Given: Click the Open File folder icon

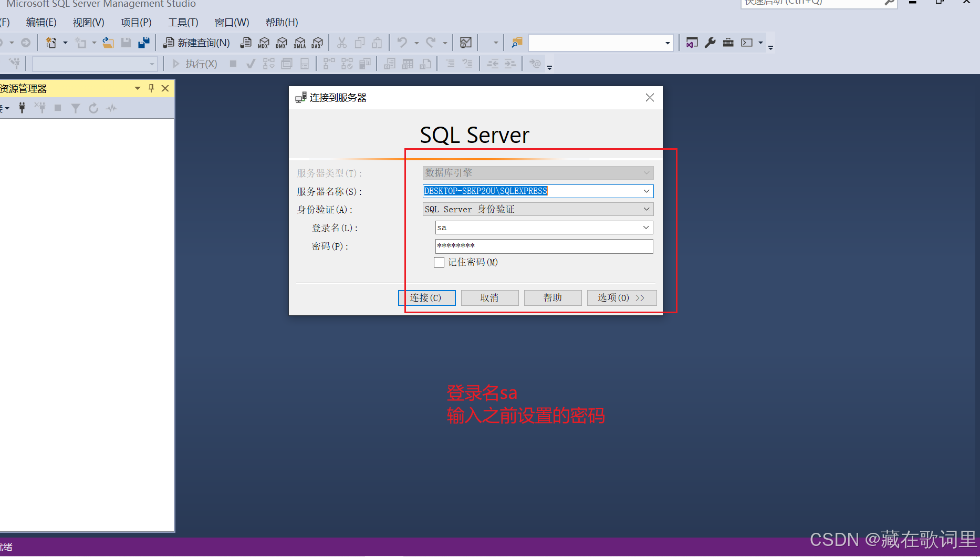Looking at the screenshot, I should pyautogui.click(x=108, y=43).
